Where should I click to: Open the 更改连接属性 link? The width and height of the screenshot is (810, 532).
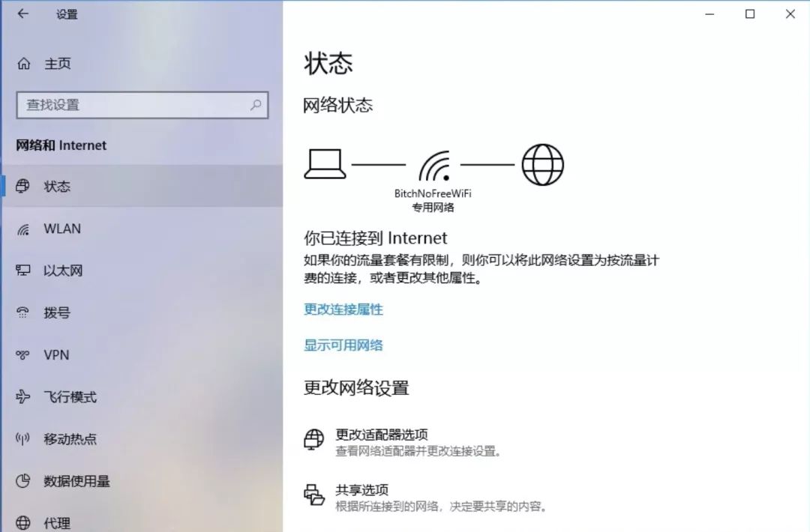point(343,309)
